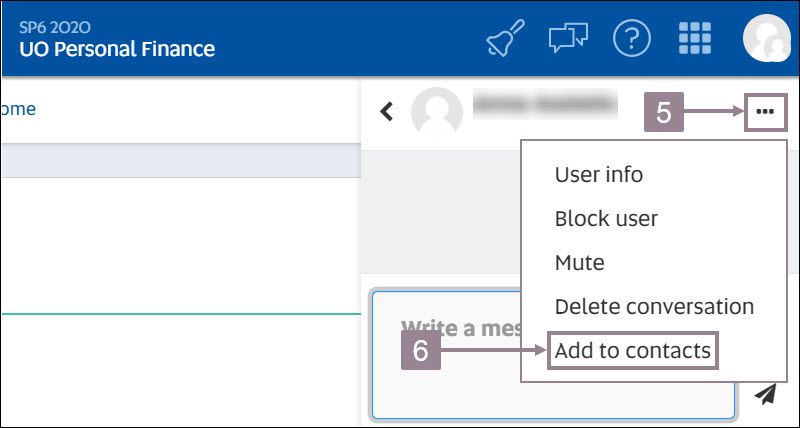Send message with paper plane icon
800x428 pixels.
765,394
